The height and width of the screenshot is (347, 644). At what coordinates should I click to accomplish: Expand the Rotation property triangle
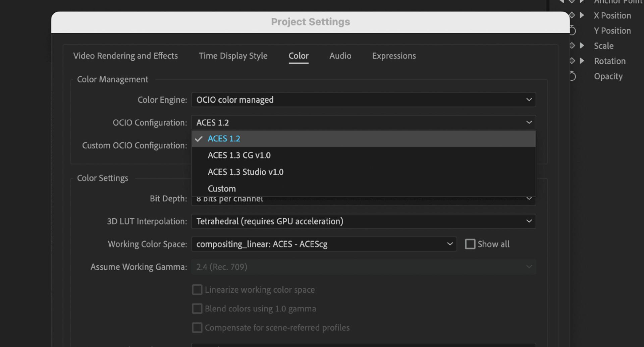click(x=582, y=61)
